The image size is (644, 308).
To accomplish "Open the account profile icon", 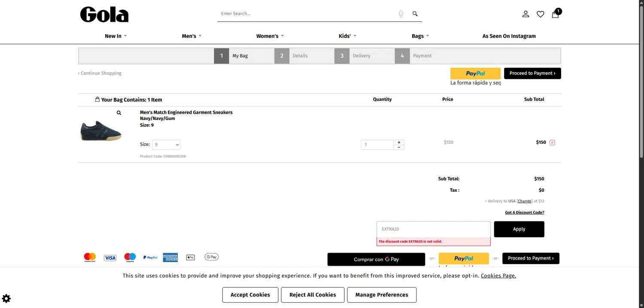I will click(526, 14).
